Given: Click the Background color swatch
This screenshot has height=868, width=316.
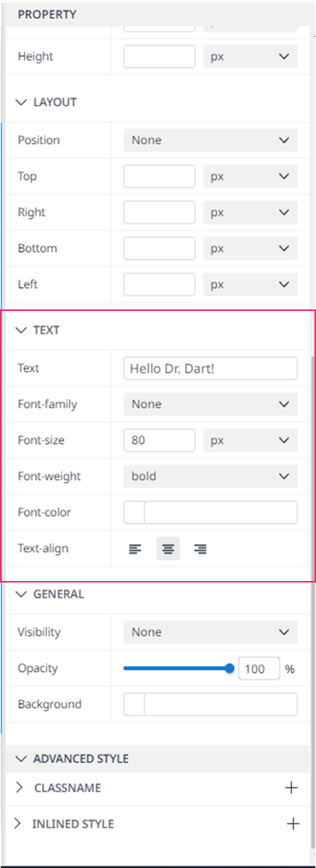Looking at the screenshot, I should click(x=134, y=704).
